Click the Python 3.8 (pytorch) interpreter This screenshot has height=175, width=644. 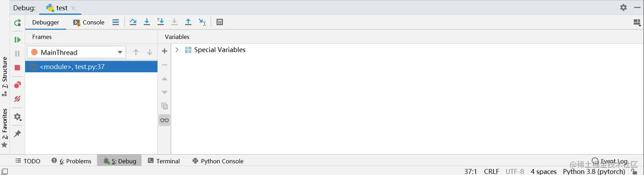594,171
